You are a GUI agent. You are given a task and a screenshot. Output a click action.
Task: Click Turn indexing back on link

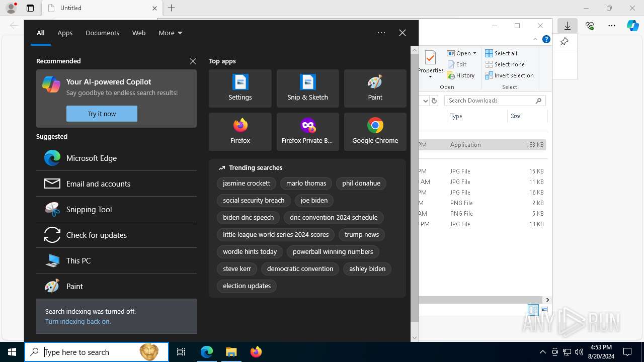point(78,321)
